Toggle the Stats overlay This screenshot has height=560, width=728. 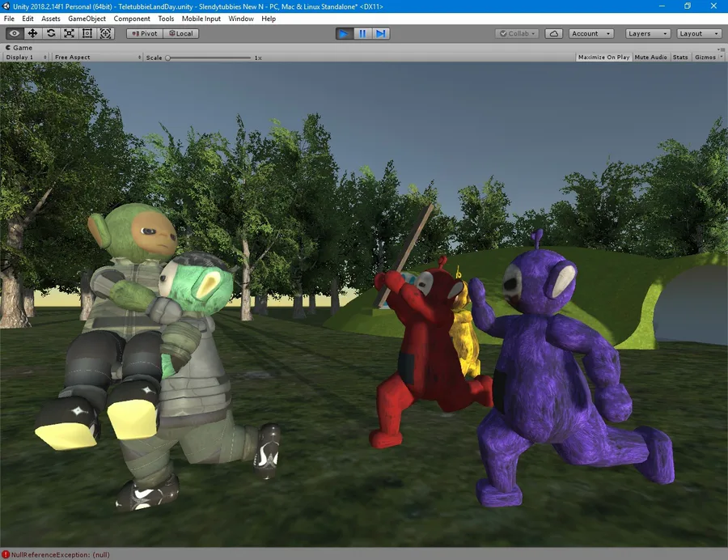(680, 57)
